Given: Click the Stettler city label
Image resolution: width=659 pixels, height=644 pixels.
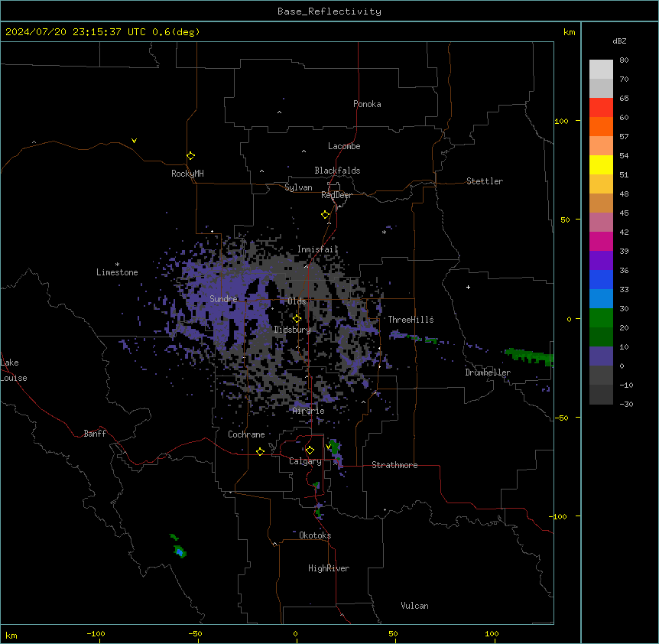Looking at the screenshot, I should coord(485,181).
